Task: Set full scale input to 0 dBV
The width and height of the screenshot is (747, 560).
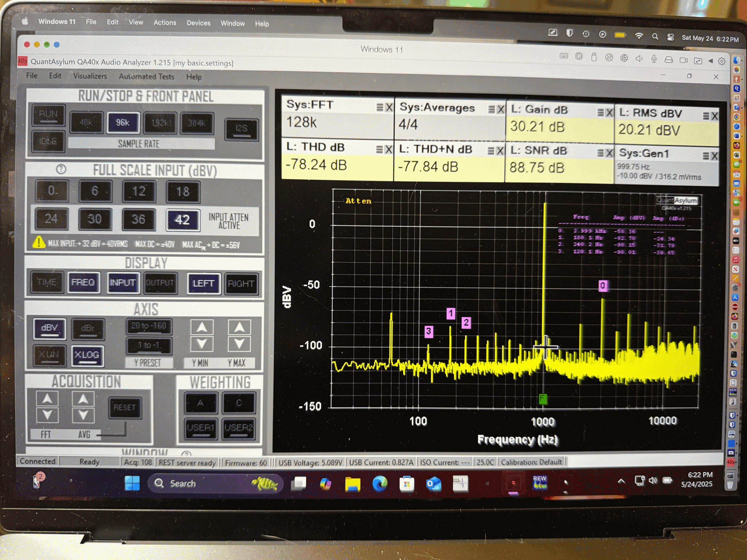Action: [x=52, y=191]
